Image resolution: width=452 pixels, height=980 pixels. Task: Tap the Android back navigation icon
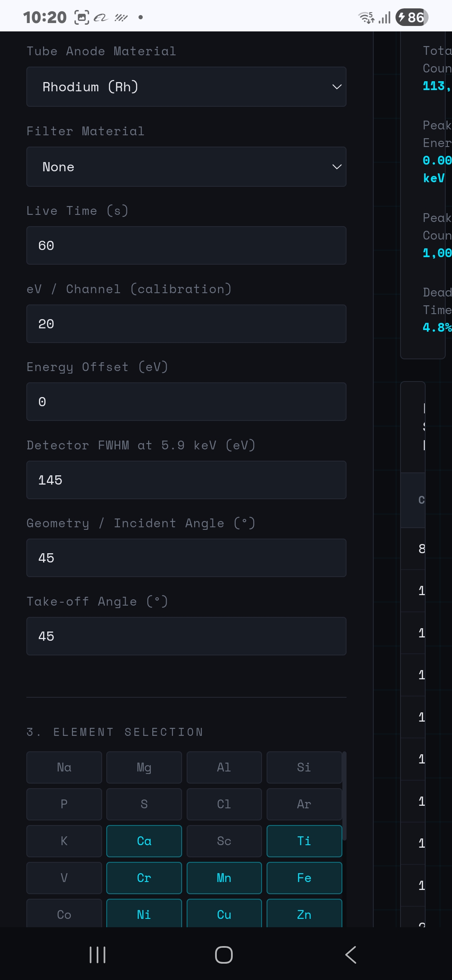[351, 955]
